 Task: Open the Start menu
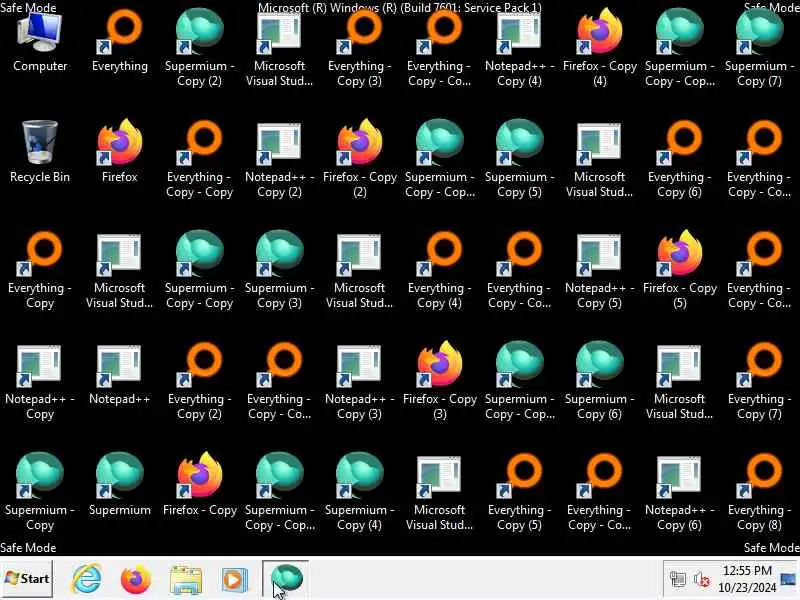27,579
